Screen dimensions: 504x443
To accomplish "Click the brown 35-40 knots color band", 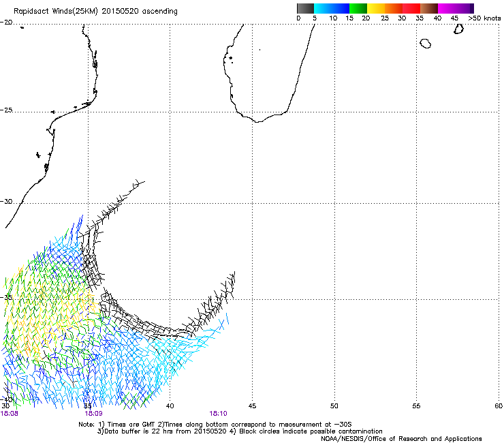I will [x=429, y=8].
